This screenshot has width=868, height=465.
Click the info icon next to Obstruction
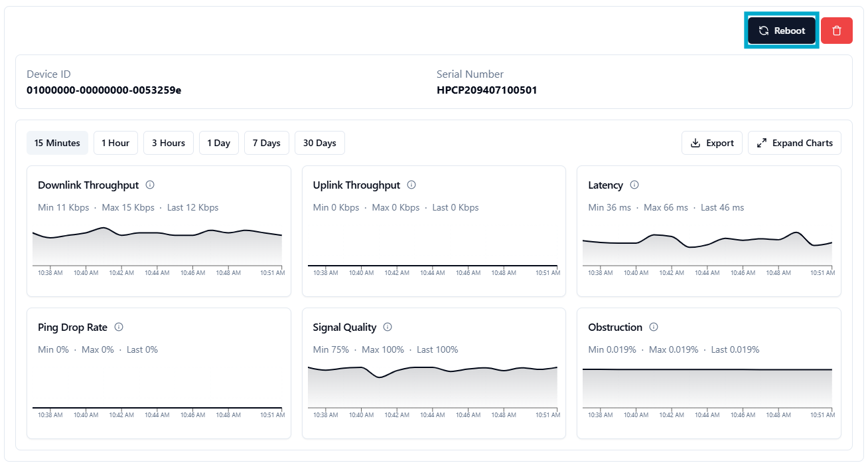pyautogui.click(x=654, y=327)
